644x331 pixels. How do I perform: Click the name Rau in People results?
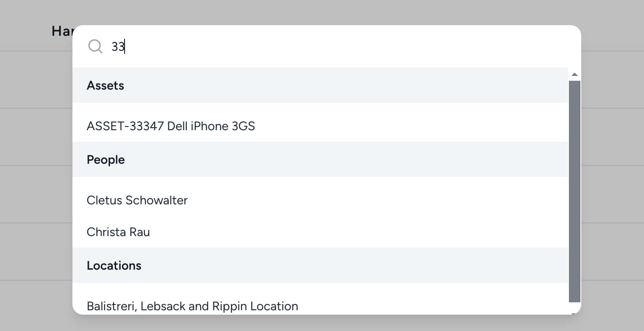(140, 232)
